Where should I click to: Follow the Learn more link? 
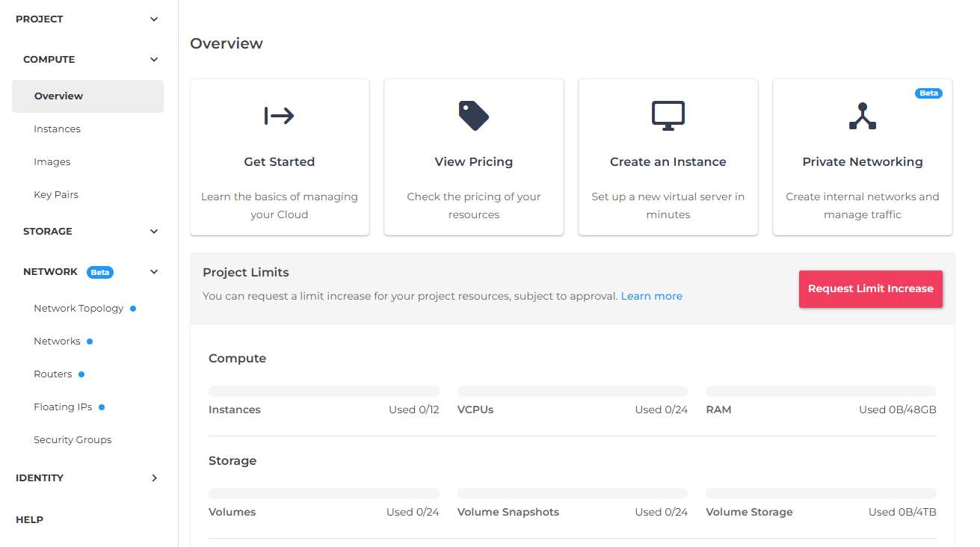(651, 296)
